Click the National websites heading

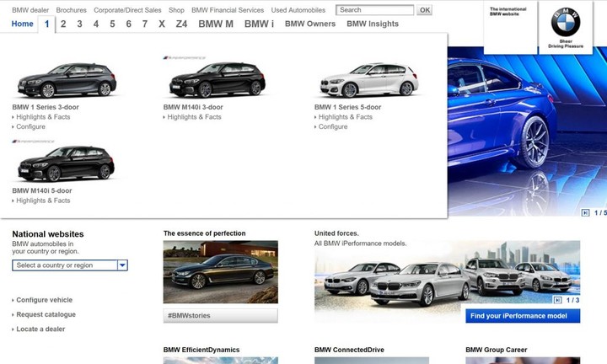[x=48, y=234]
